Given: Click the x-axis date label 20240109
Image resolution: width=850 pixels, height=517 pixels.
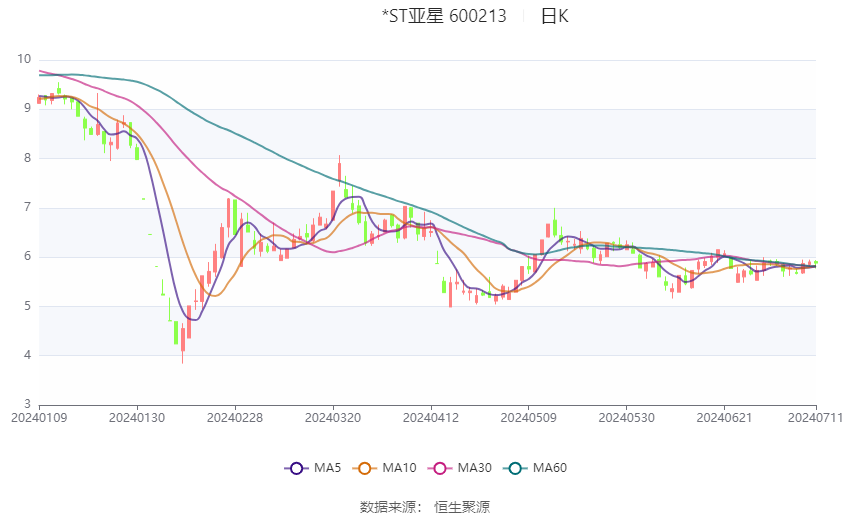Looking at the screenshot, I should click(x=39, y=418).
